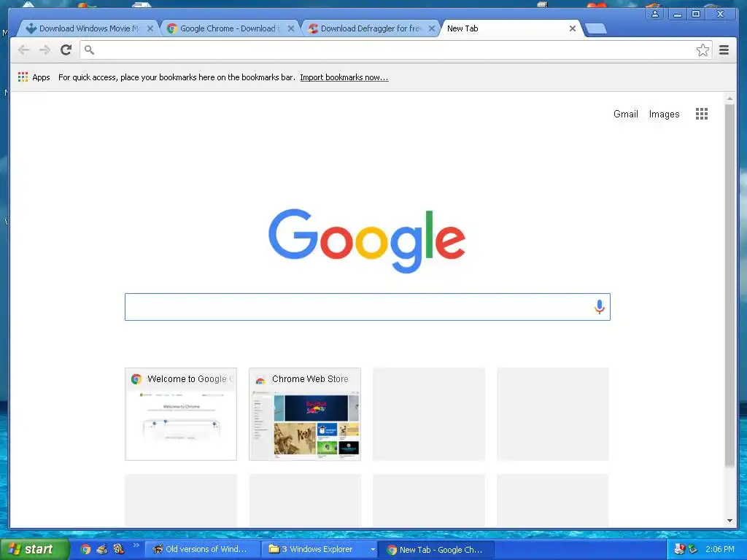Image resolution: width=747 pixels, height=560 pixels.
Task: Open the Chrome Web Store thumbnail
Action: pos(305,414)
